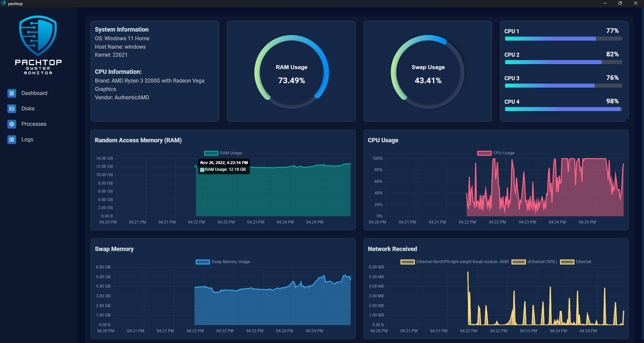Go to the Logs page
This screenshot has height=343, width=644.
pyautogui.click(x=27, y=140)
